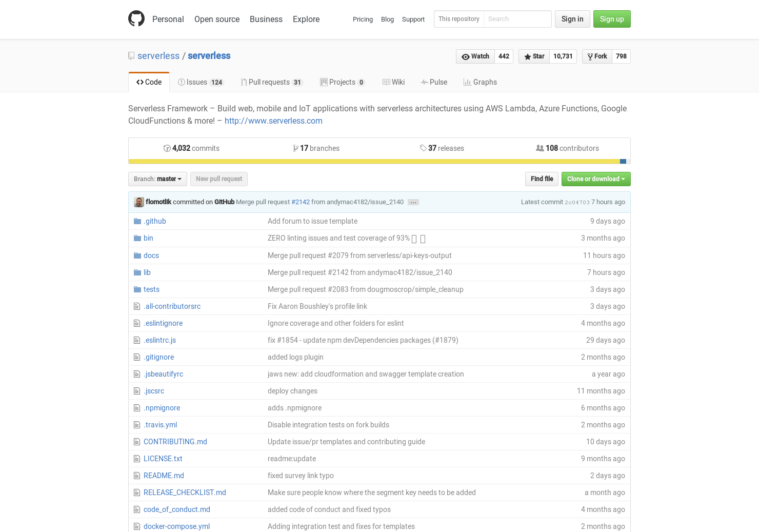
Task: Open the Pricing link
Action: (363, 19)
